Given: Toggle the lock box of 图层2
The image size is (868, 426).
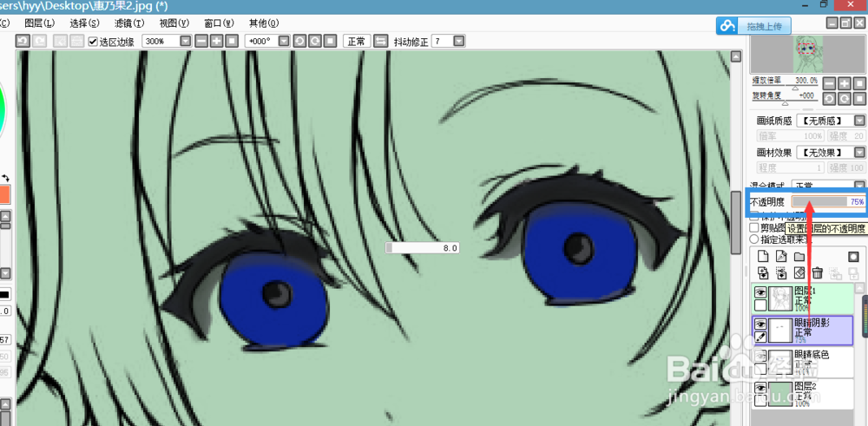Looking at the screenshot, I should click(760, 400).
